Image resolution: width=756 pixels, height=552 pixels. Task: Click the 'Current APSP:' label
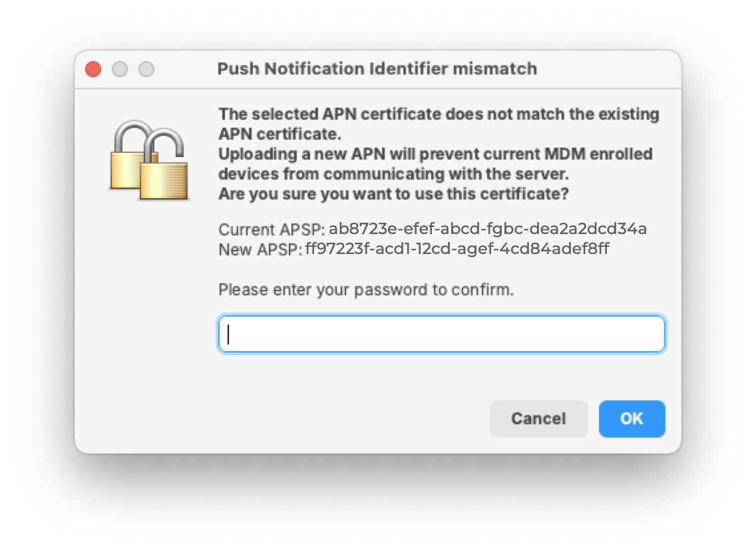(272, 230)
